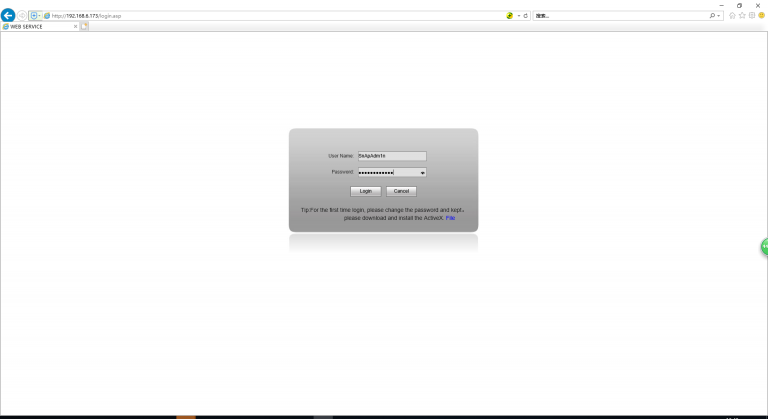Click into the User Name field
The height and width of the screenshot is (419, 768).
point(391,156)
